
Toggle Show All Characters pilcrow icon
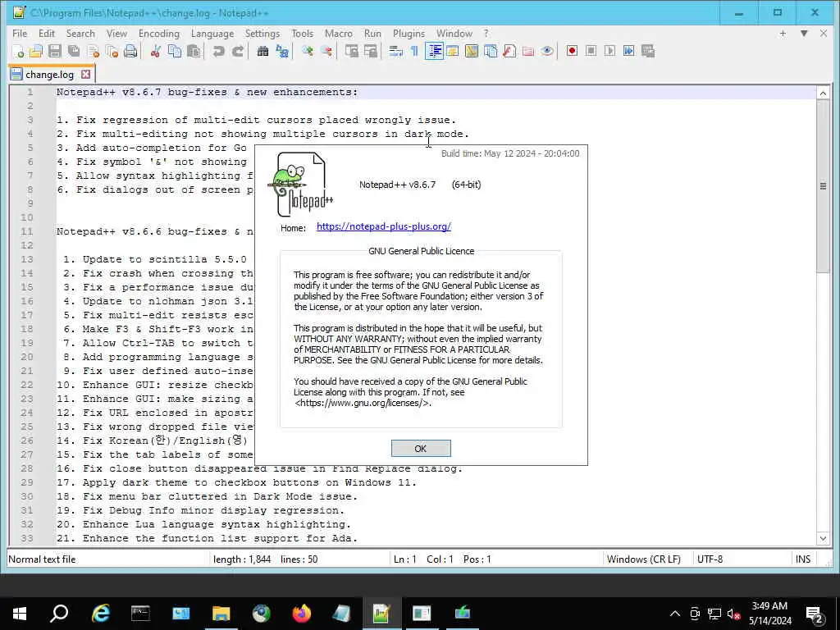tap(414, 51)
